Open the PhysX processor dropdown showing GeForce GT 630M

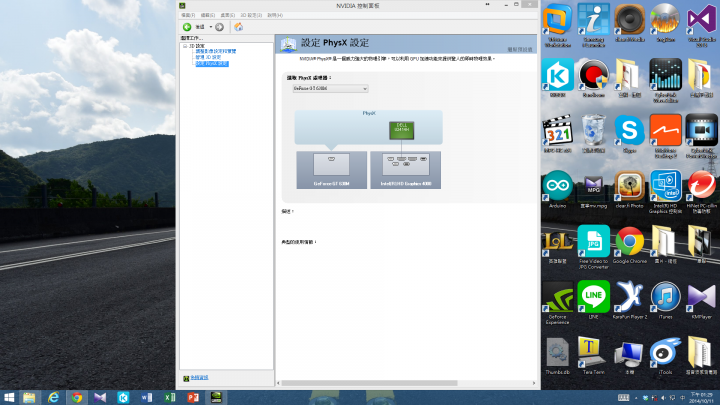330,88
